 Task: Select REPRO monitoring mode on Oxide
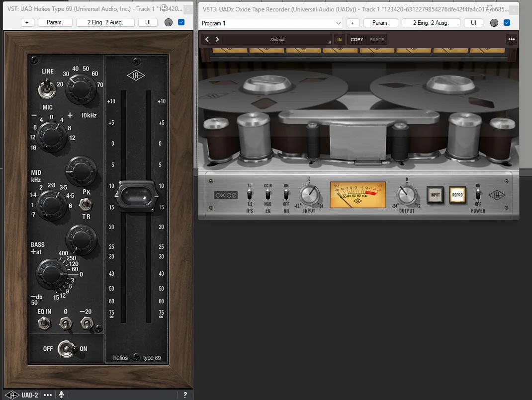coord(457,195)
